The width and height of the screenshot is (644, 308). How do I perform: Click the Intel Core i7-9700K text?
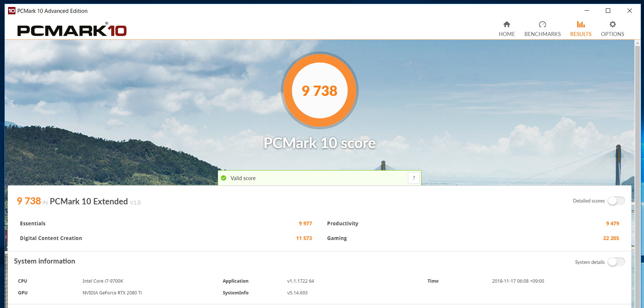(103, 281)
